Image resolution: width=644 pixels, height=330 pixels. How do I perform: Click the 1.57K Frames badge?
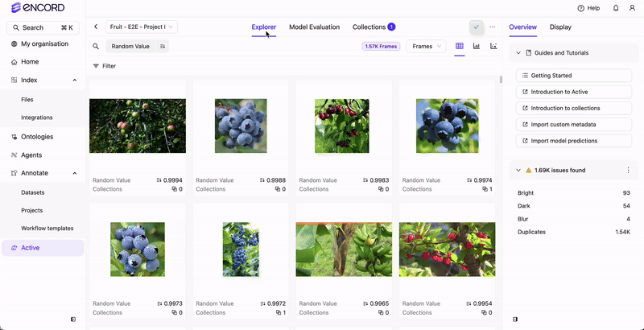[381, 47]
